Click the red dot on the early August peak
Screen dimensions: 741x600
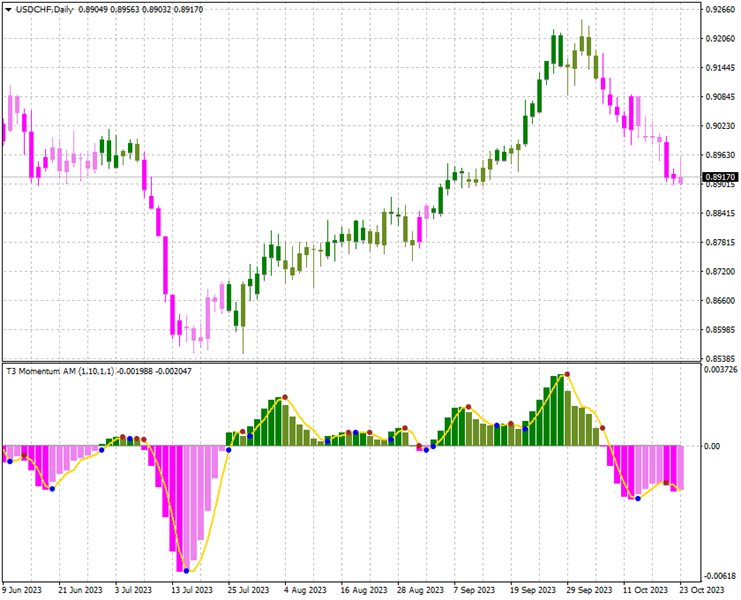284,397
